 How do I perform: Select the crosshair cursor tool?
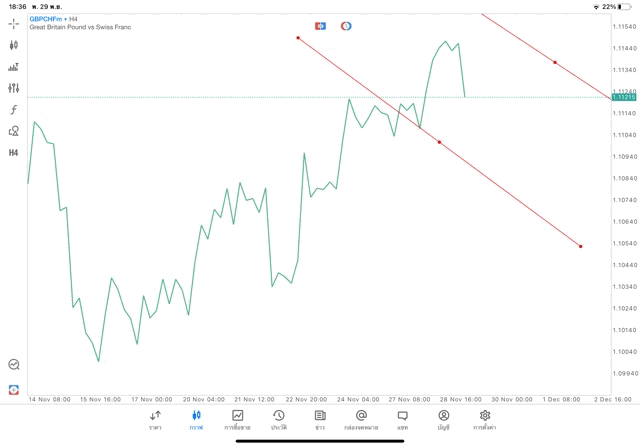(14, 23)
